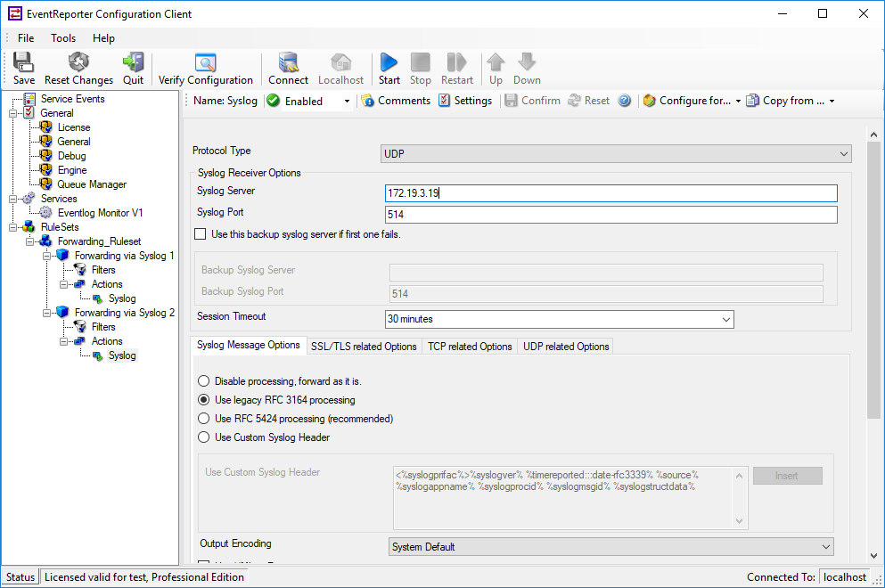Viewport: 885px width, 588px height.
Task: Click the main panel vertical scrollbar
Action: click(873, 280)
